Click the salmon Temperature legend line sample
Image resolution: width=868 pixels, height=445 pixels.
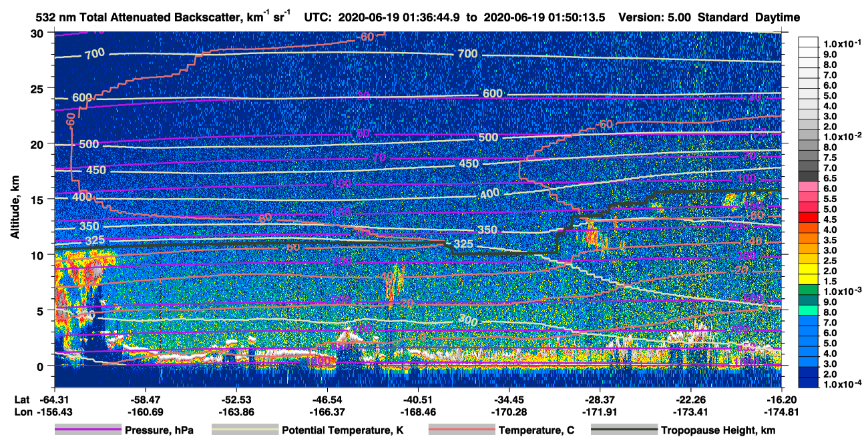(461, 430)
